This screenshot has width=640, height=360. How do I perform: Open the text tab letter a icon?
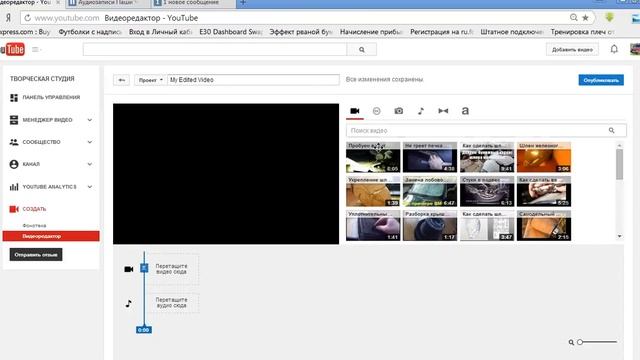click(465, 111)
